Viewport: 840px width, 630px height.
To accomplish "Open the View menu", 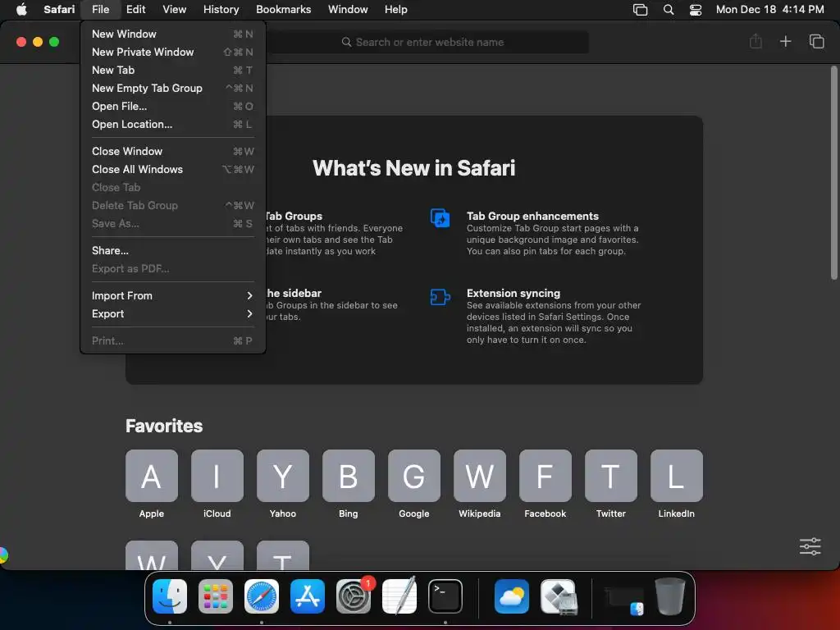I will click(174, 9).
